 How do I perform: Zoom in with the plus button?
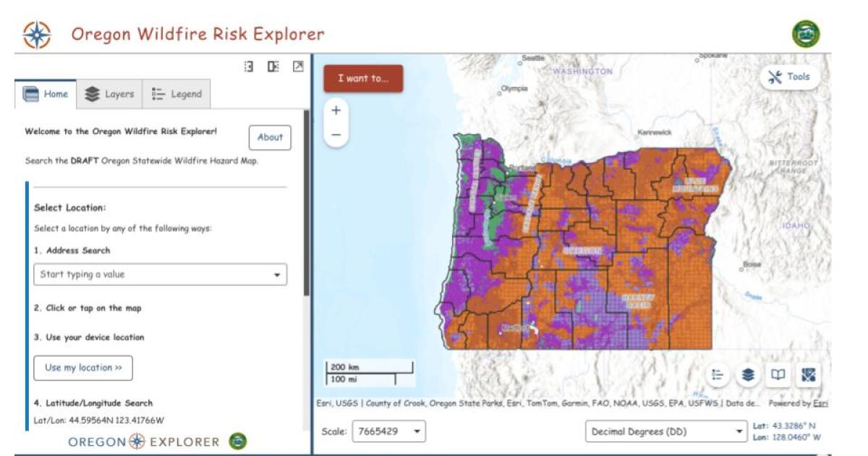[334, 109]
